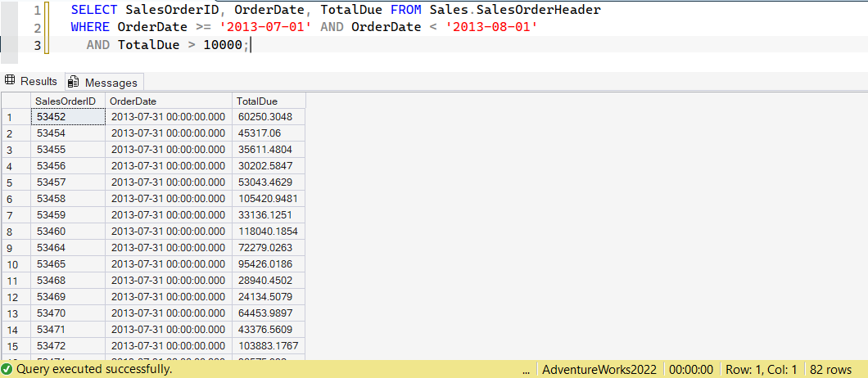Select cell with SalesOrderID 53460
The image size is (868, 378).
68,232
